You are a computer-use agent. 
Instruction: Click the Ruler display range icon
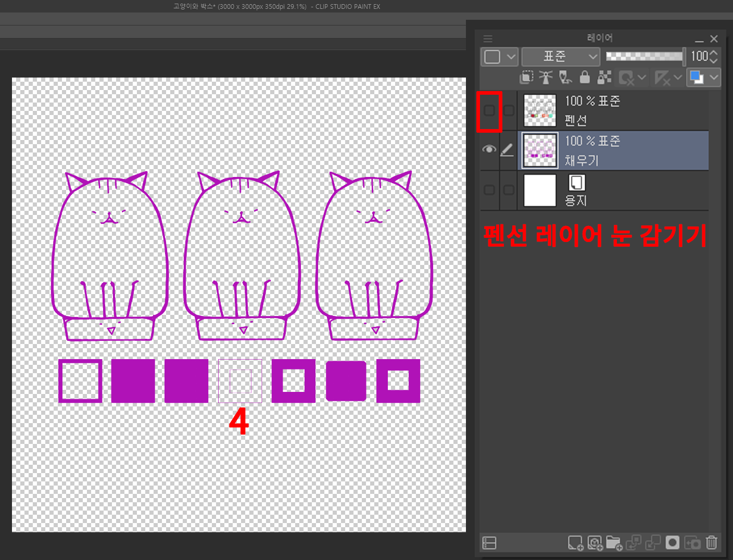(x=662, y=78)
